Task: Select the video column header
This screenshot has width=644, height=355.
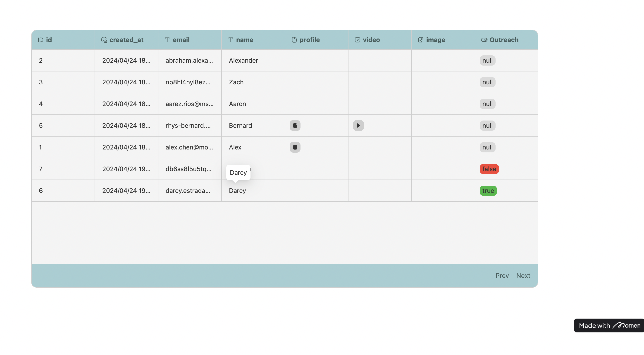Action: [380, 40]
